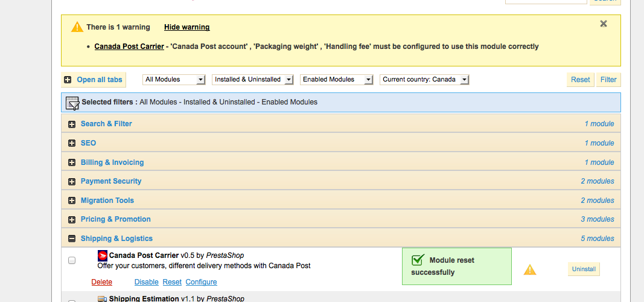The image size is (644, 302).
Task: Click the Selected filters icon
Action: pos(72,103)
